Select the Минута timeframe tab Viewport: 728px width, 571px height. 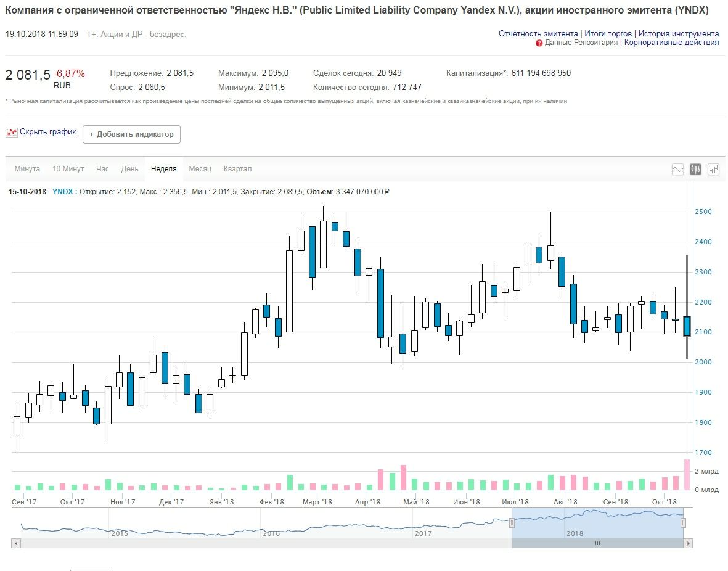click(27, 169)
